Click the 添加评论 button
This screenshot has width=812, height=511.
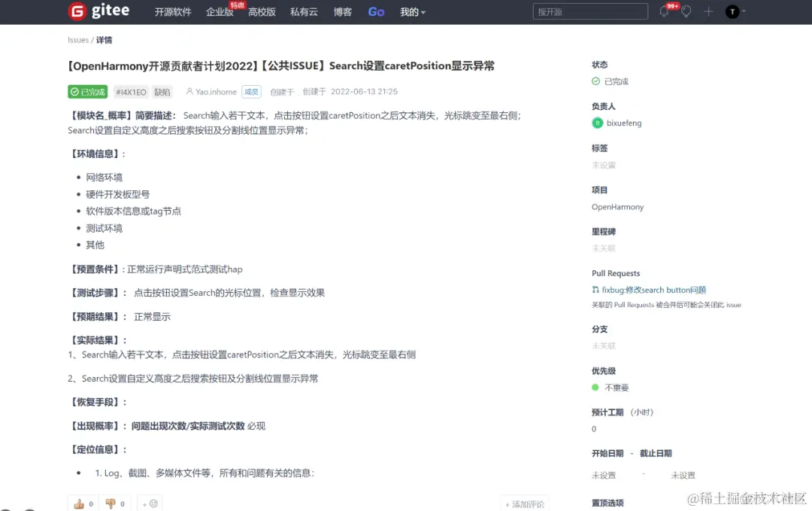tap(524, 502)
